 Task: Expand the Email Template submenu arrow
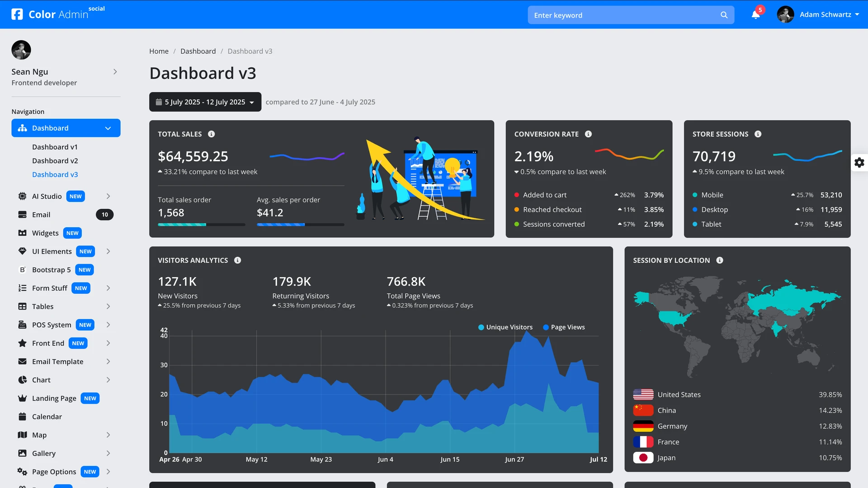coord(108,361)
